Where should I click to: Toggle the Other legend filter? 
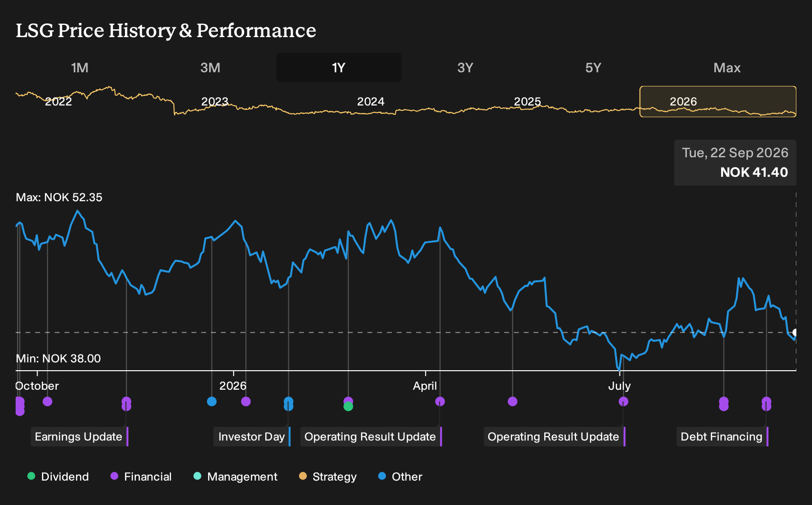click(x=400, y=477)
